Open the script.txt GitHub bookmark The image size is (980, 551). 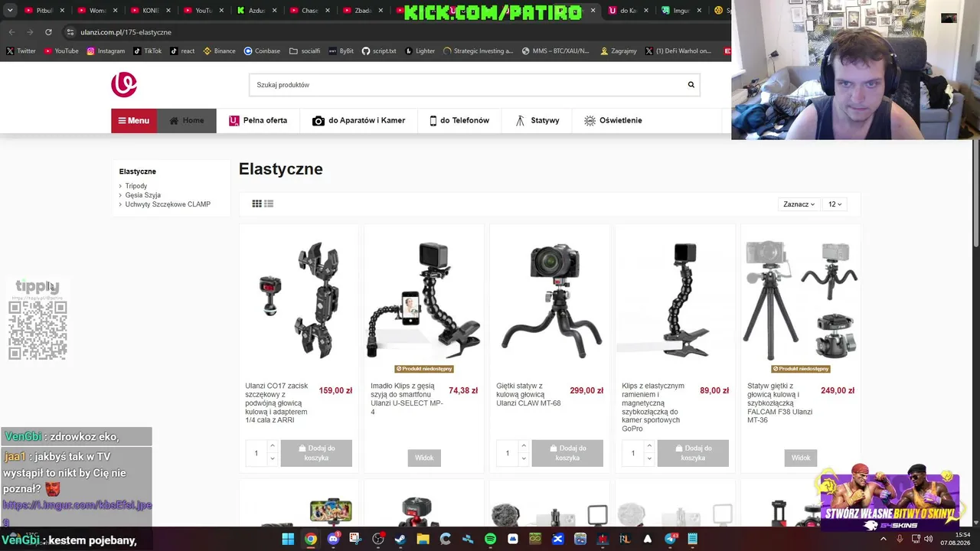[379, 51]
